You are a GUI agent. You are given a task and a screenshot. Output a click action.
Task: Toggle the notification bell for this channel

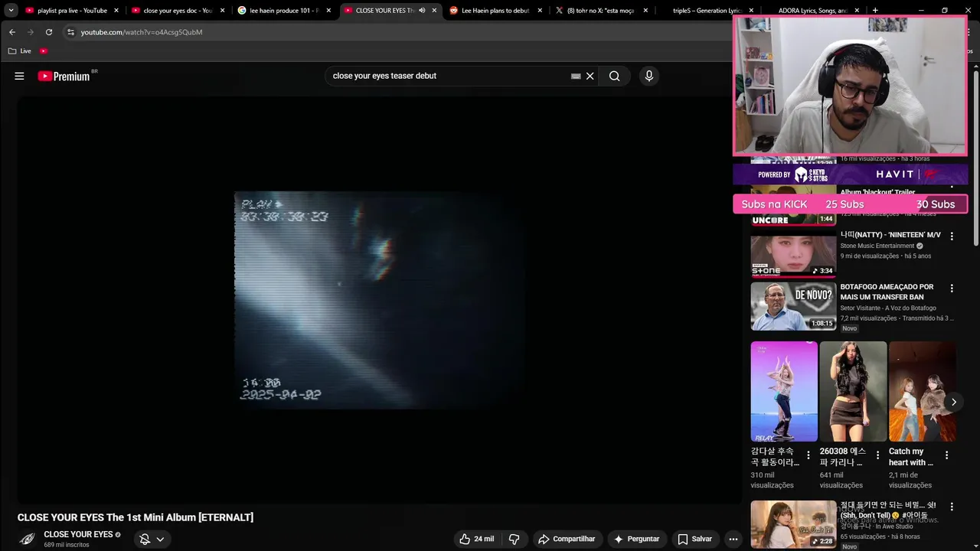[x=145, y=539]
